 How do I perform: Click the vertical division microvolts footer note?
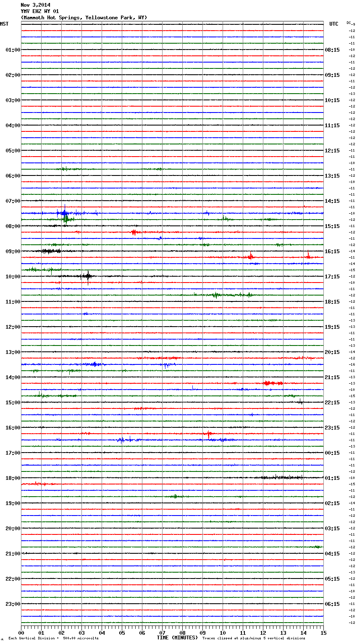pos(53,639)
